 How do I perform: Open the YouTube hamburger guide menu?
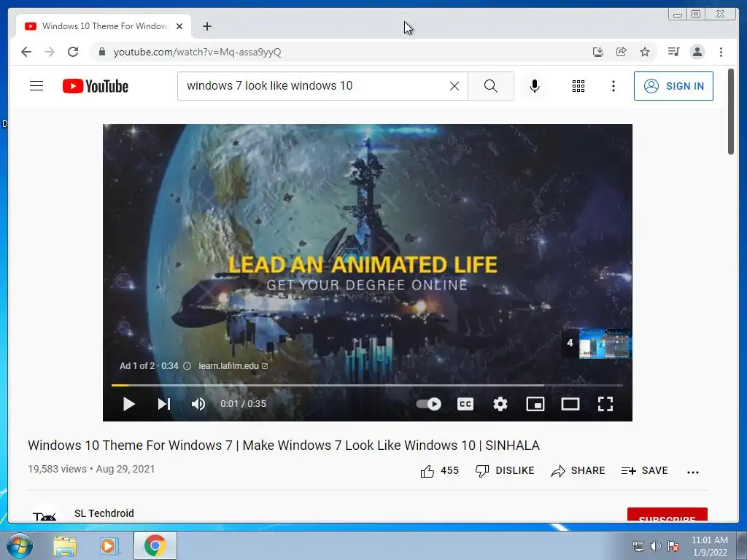(36, 86)
